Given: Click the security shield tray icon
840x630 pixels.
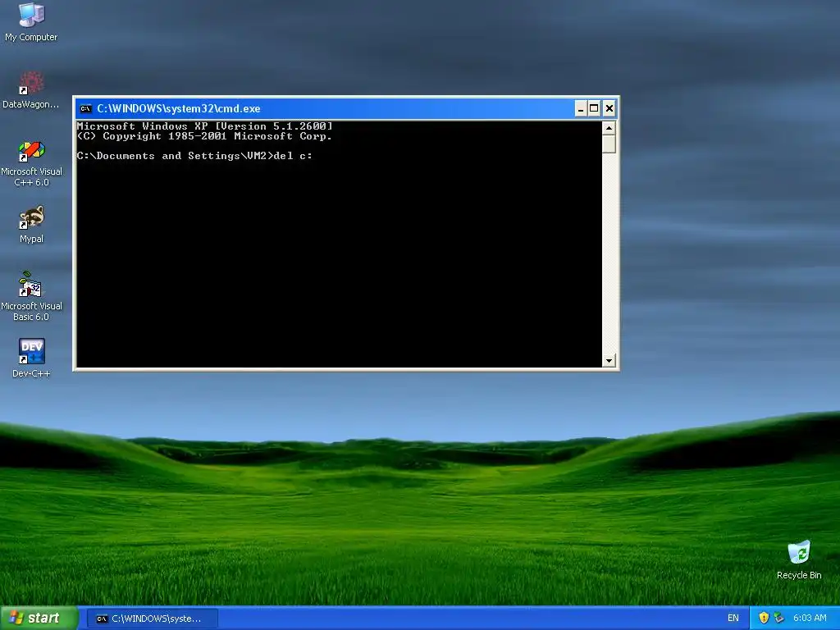Looking at the screenshot, I should [x=764, y=618].
